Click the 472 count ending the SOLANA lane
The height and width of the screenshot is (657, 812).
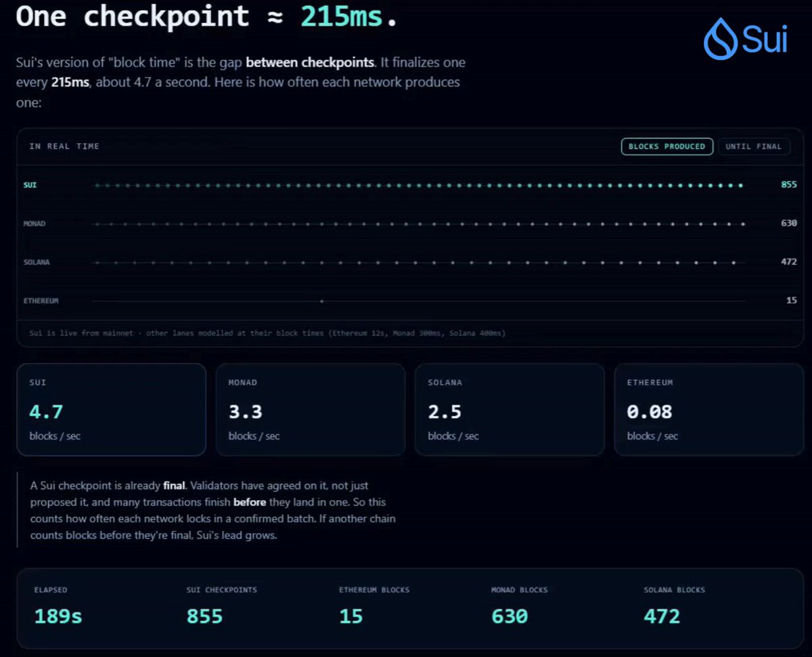(789, 262)
